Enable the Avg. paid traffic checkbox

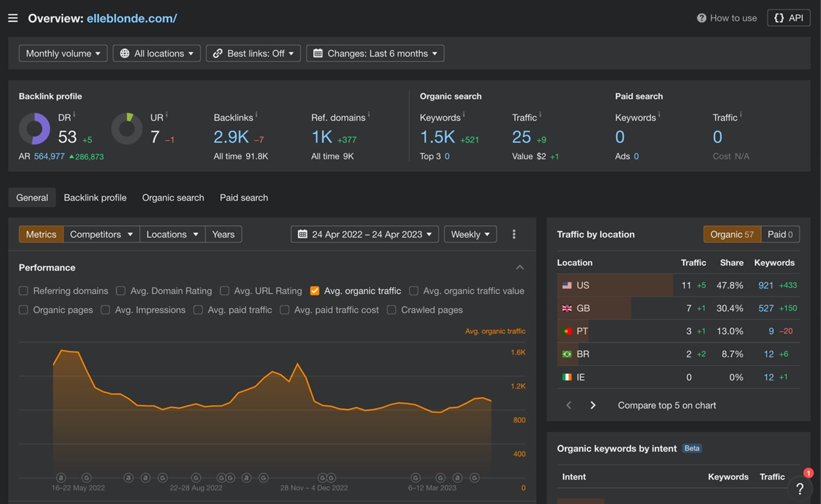point(198,310)
